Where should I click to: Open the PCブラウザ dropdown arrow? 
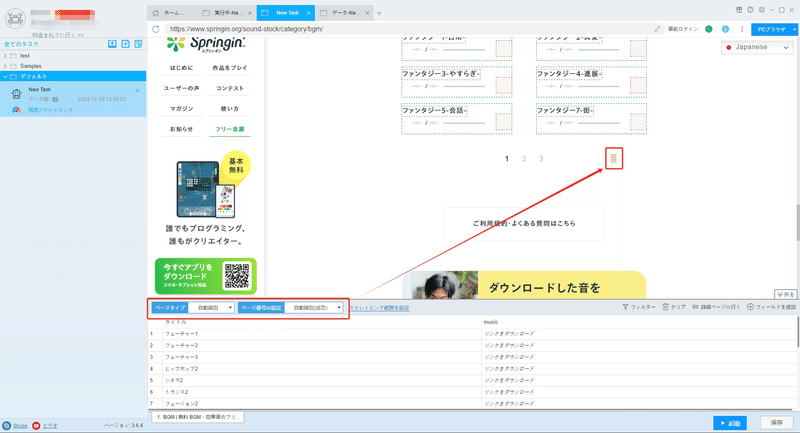click(794, 30)
